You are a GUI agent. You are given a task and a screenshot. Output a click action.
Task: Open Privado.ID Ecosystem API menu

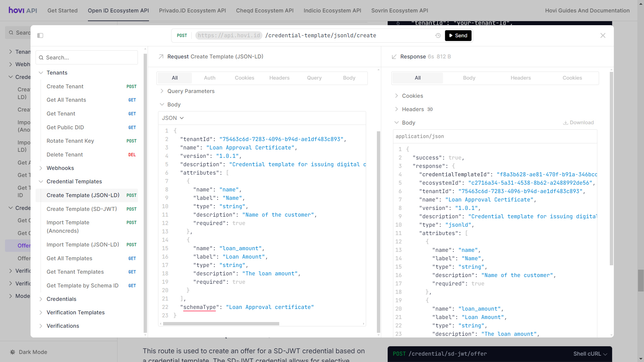pos(192,10)
